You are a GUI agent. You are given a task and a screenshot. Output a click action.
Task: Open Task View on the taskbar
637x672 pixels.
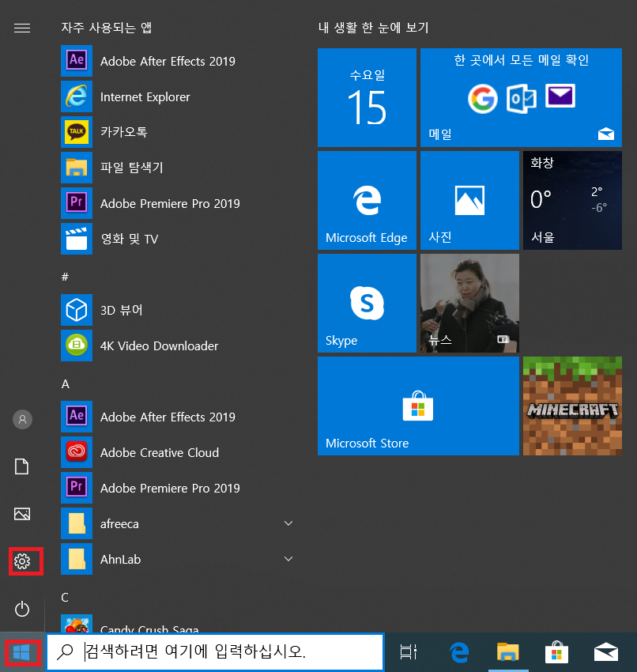point(409,652)
